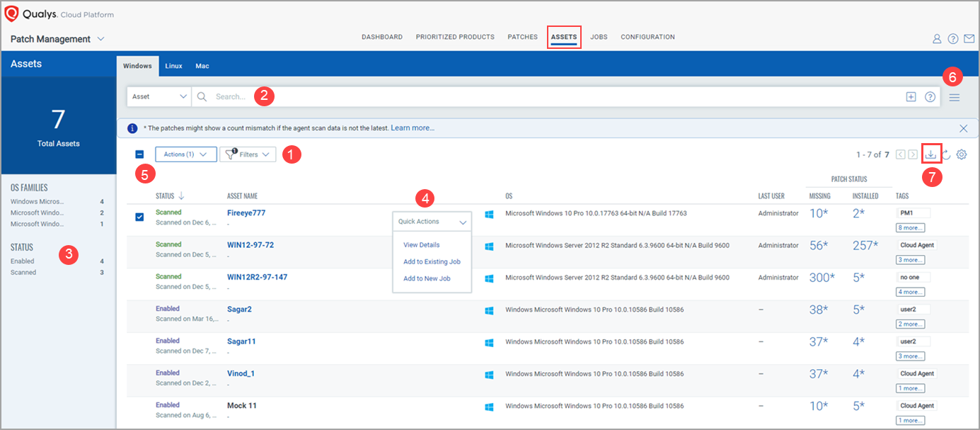980x430 pixels.
Task: Click Windows logo in Sagar2 row
Action: pos(489,310)
